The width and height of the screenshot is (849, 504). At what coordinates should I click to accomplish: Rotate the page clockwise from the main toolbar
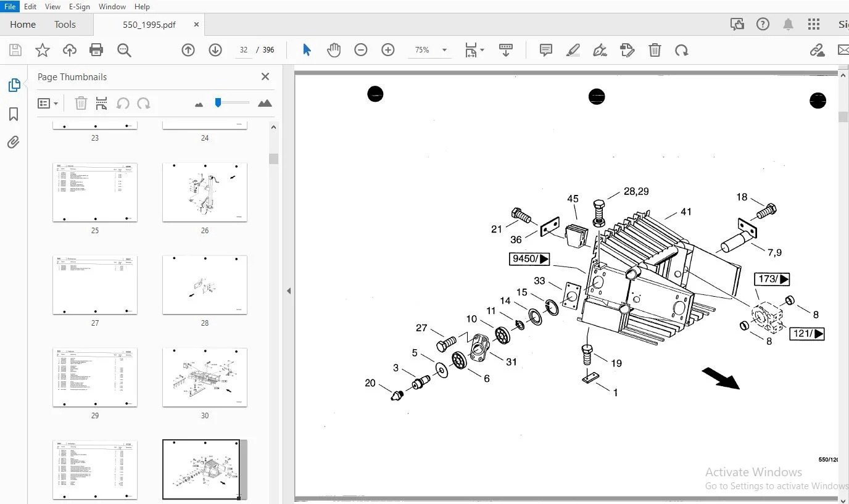point(682,50)
